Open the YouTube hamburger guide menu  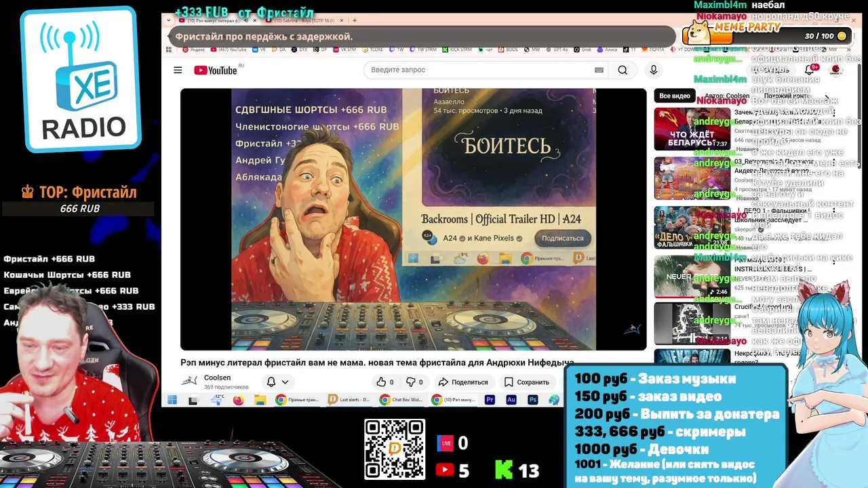(x=178, y=70)
